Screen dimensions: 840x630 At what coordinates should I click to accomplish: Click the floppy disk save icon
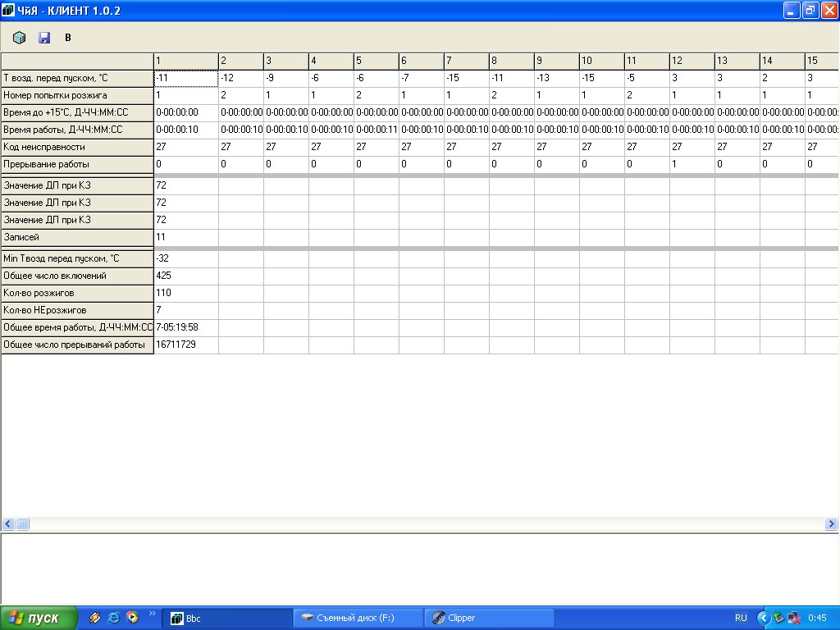coord(44,38)
